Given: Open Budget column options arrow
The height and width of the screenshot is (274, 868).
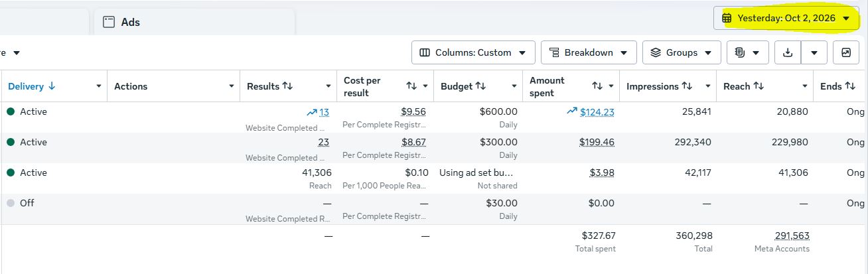Looking at the screenshot, I should (x=514, y=86).
